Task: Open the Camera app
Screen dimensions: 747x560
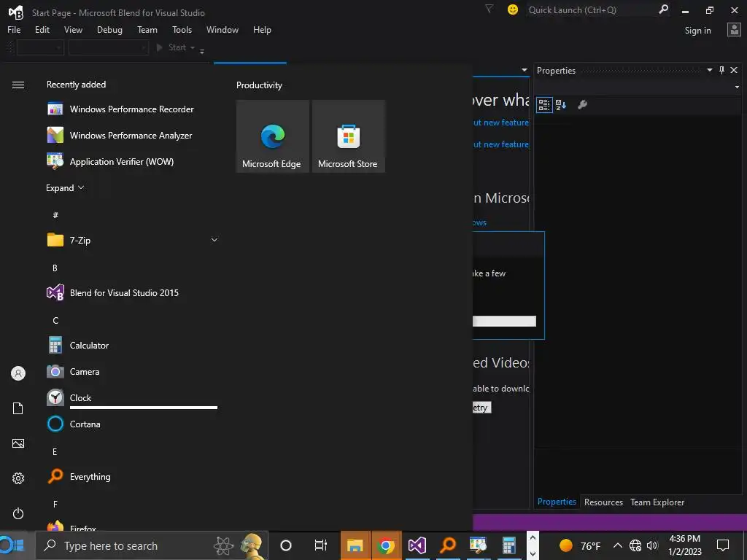Action: pyautogui.click(x=132, y=371)
